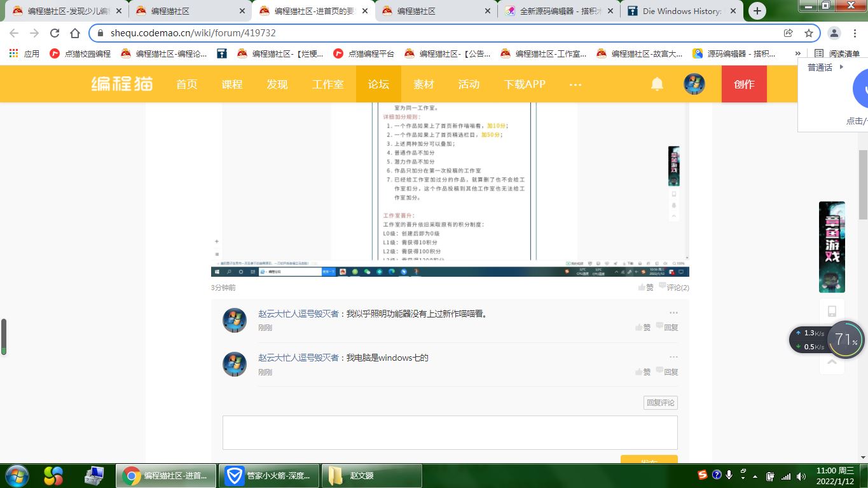Screen dimensions: 868x488
Task: Open the Chrome profile menu
Action: pos(835,33)
